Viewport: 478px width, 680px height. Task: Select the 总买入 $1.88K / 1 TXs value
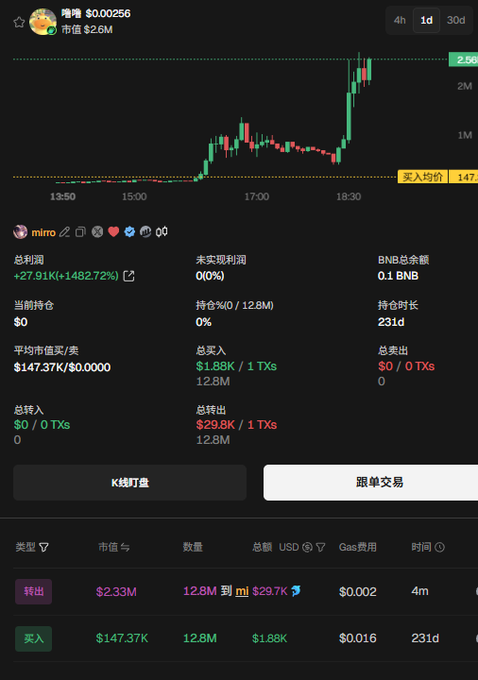tap(236, 366)
